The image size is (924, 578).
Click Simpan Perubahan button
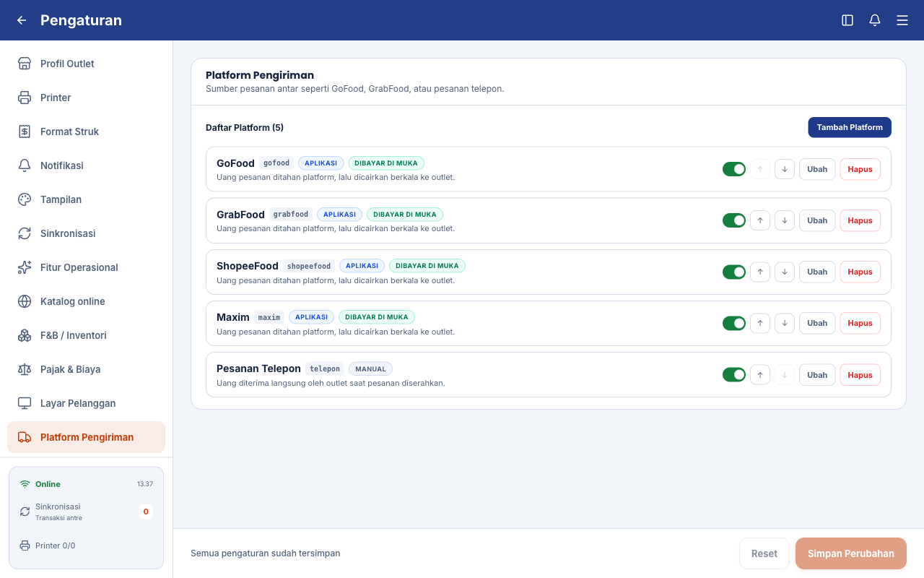[x=851, y=553]
